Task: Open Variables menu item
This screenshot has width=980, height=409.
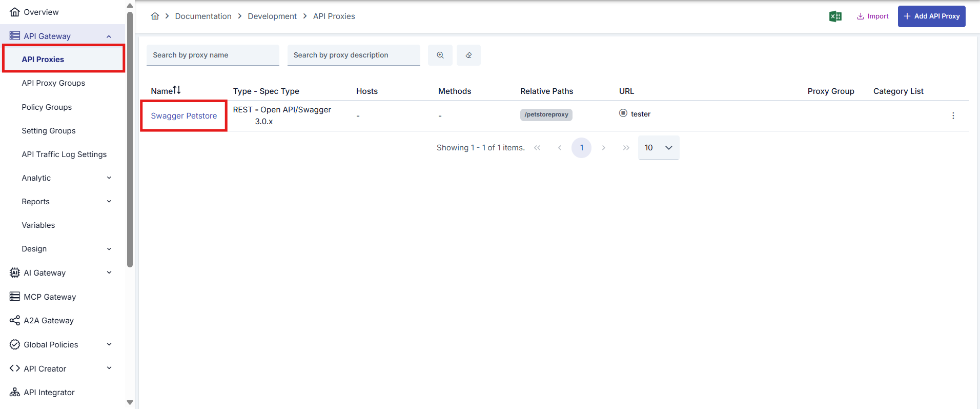Action: (x=38, y=225)
